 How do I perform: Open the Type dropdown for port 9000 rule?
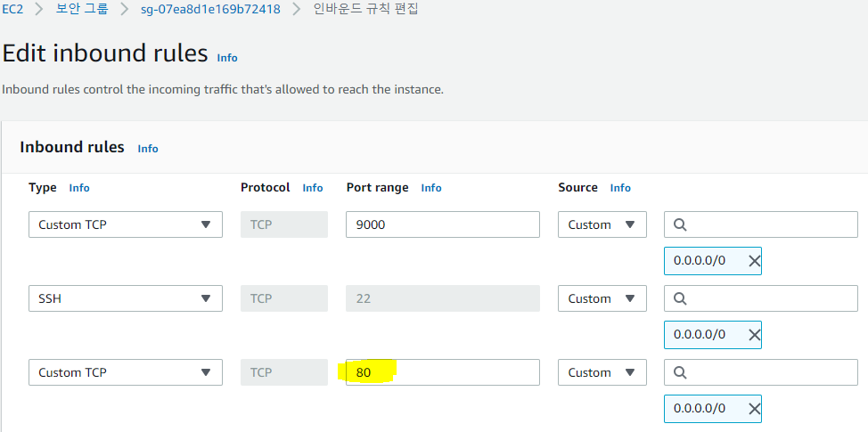click(x=125, y=224)
